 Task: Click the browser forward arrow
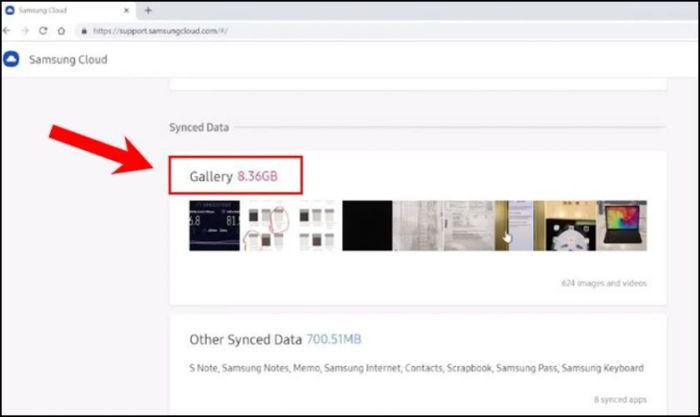tap(25, 30)
